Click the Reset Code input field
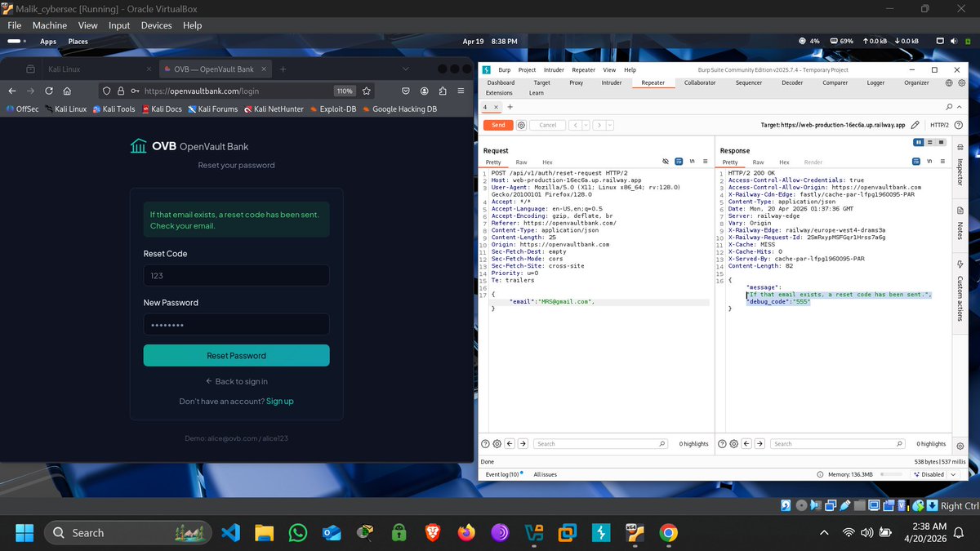Screen dimensions: 980x551 tap(236, 275)
